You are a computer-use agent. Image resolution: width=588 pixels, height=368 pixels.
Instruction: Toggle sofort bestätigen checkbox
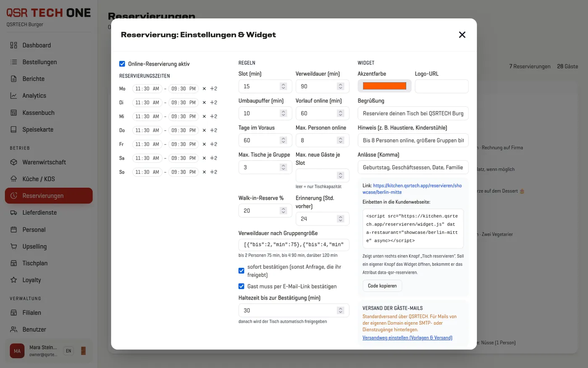pos(241,271)
